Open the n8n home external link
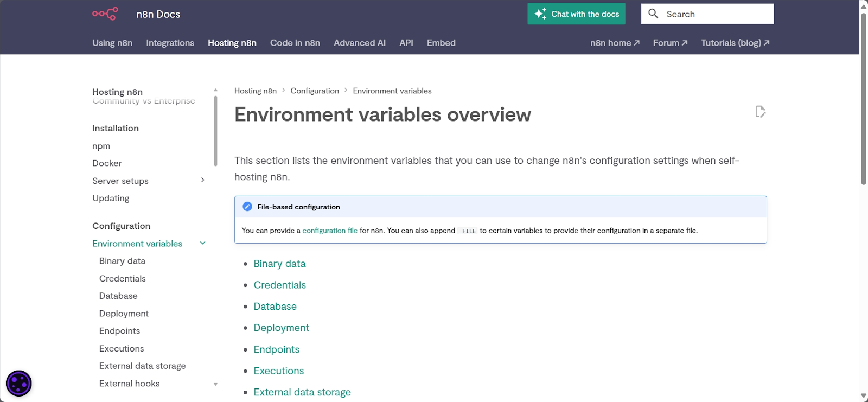 [615, 43]
